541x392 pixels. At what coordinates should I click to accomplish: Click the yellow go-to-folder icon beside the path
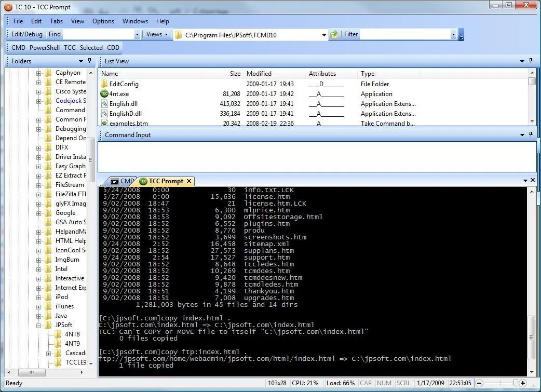[334, 34]
